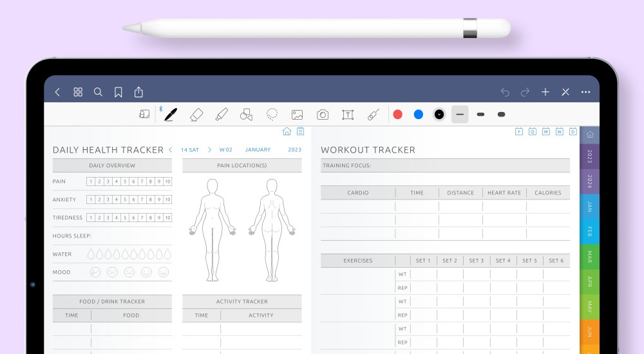Mark anxiety level 1 box

91,200
